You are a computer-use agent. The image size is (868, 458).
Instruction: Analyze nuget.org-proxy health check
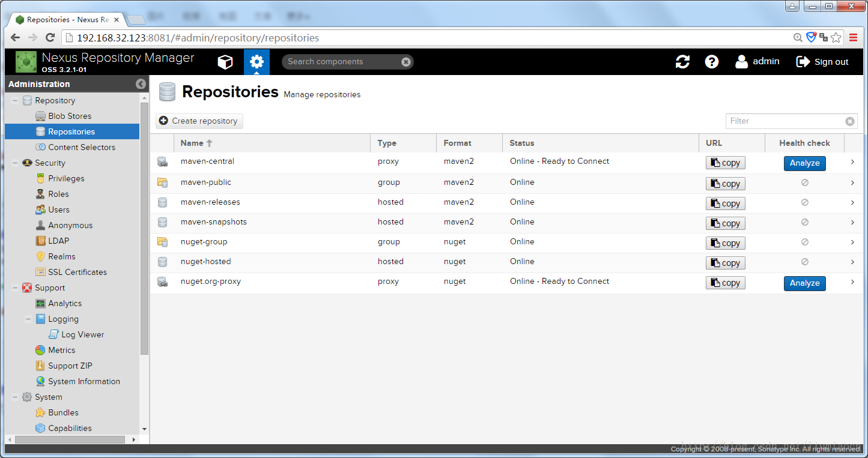[805, 283]
